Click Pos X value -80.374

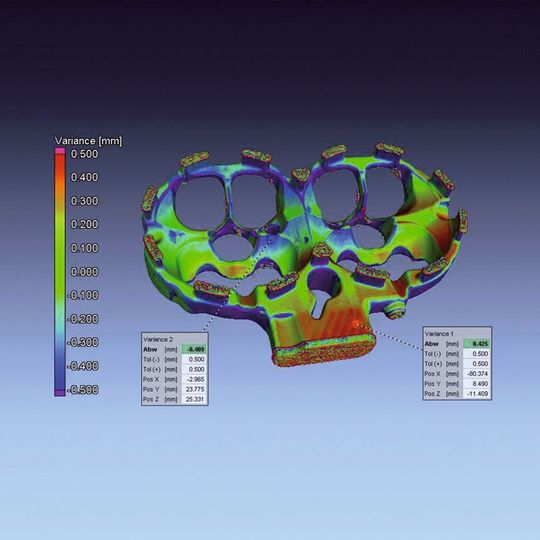pos(477,374)
